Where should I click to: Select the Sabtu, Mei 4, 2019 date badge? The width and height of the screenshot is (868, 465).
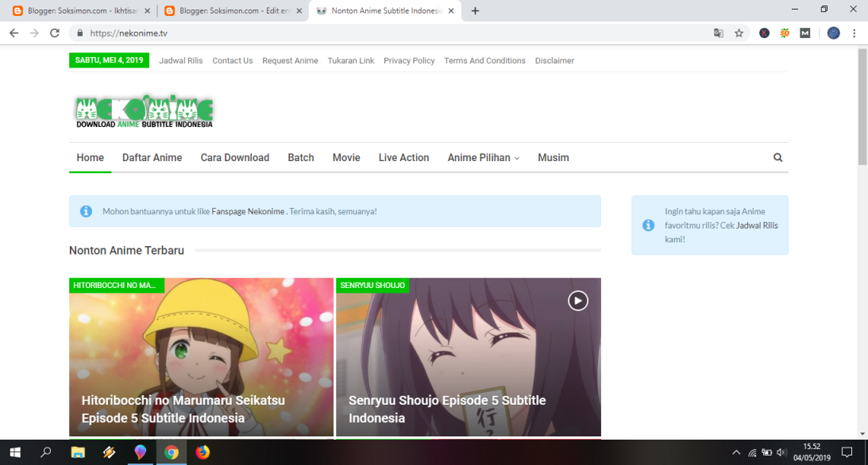pyautogui.click(x=109, y=60)
